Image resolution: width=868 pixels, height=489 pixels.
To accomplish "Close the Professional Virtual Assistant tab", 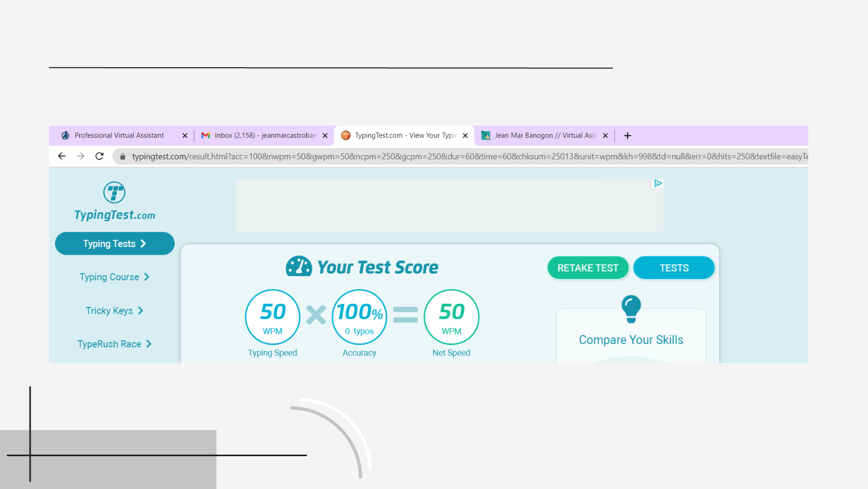I will 185,135.
